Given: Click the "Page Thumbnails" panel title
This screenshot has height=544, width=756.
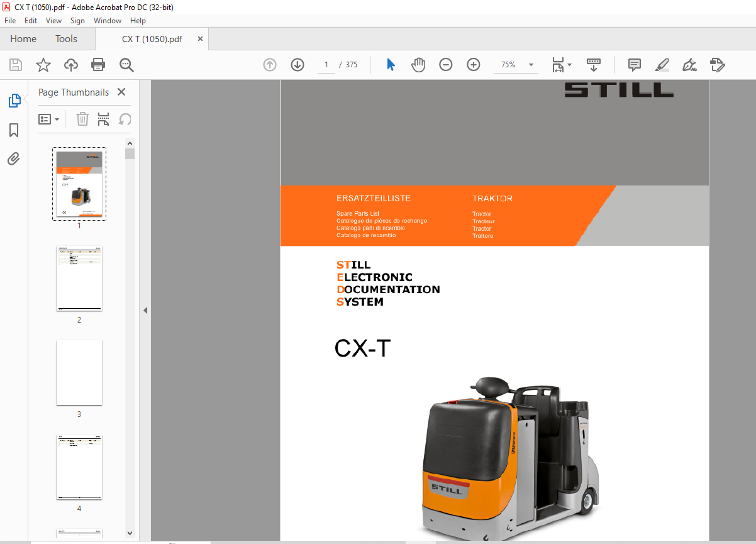Looking at the screenshot, I should (74, 92).
